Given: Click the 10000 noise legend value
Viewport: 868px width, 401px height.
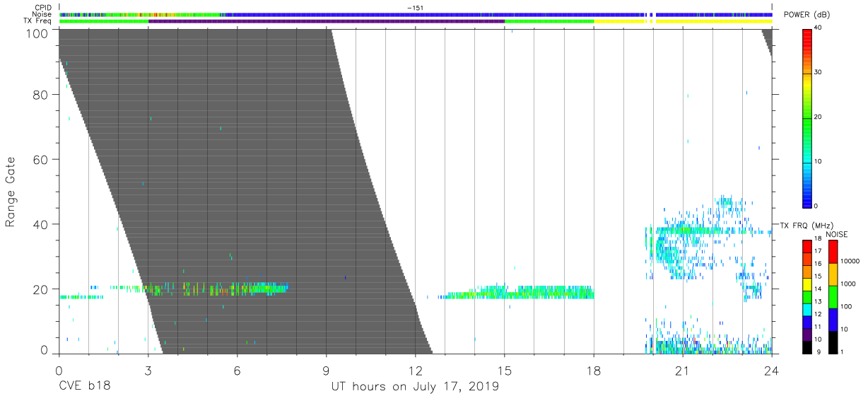Looking at the screenshot, I should pyautogui.click(x=850, y=261).
